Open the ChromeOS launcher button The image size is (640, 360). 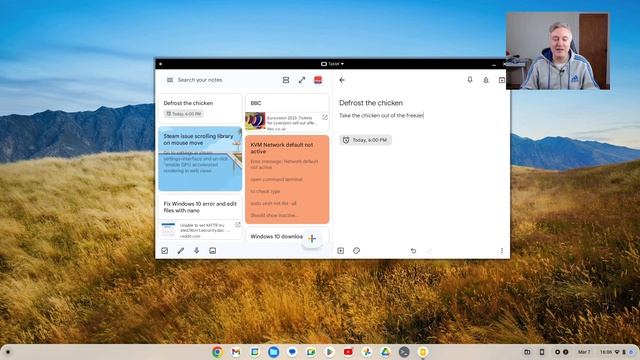(x=8, y=352)
